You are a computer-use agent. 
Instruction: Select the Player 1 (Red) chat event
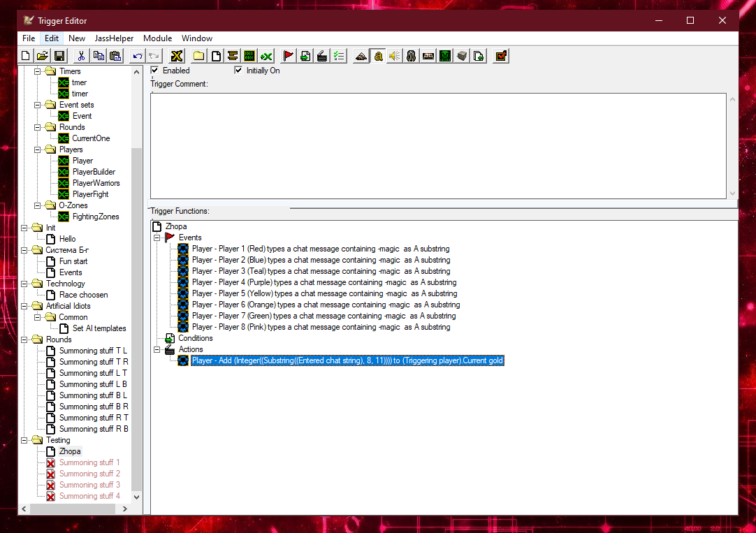coord(321,249)
